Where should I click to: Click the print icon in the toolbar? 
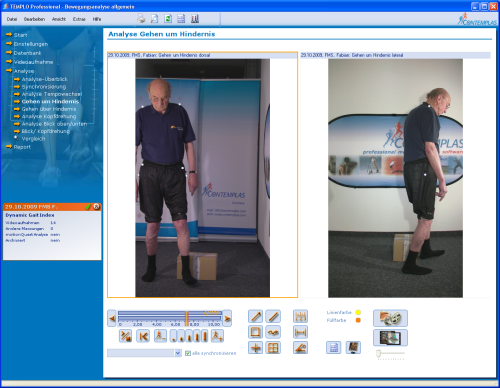pyautogui.click(x=141, y=19)
